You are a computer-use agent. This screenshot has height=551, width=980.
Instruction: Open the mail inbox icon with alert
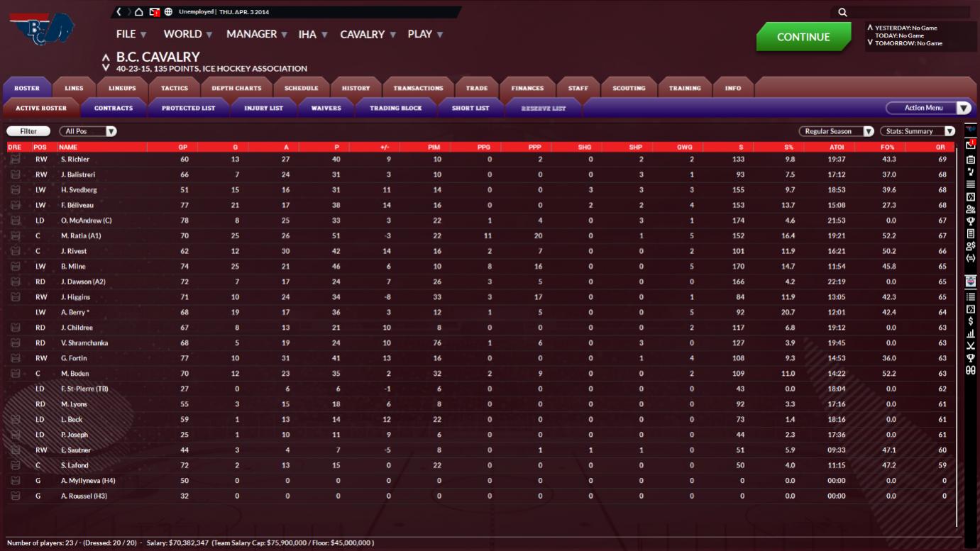[154, 12]
